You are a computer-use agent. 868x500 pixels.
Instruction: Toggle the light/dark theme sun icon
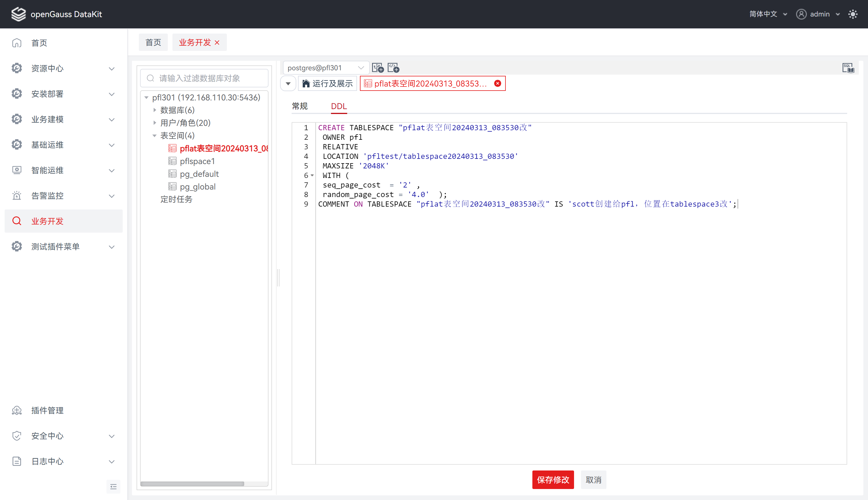853,14
